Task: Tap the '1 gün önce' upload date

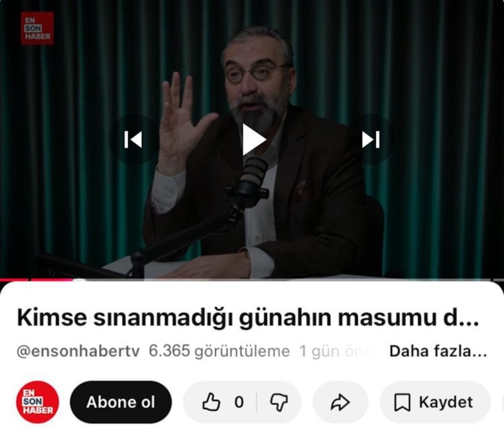Action: click(x=338, y=351)
